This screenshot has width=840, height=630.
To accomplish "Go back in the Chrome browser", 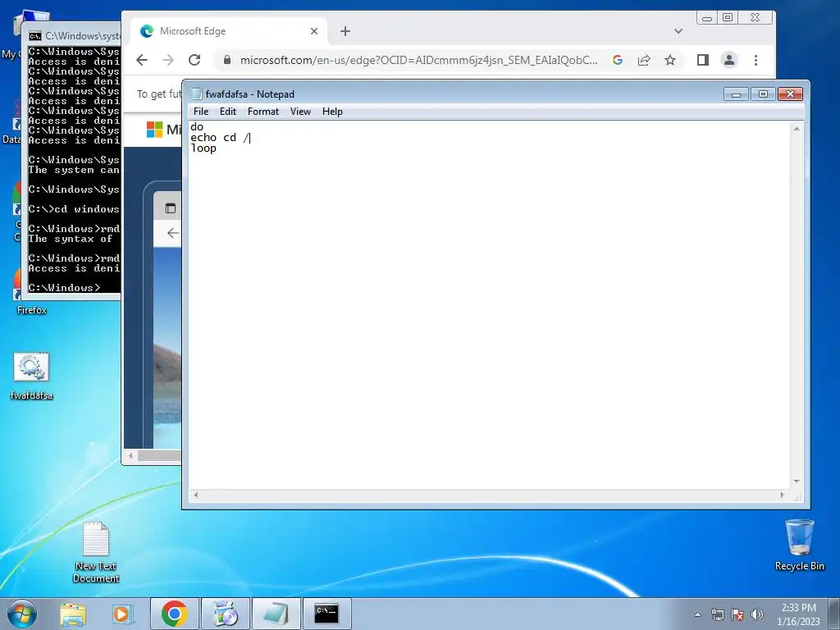I will pyautogui.click(x=141, y=60).
